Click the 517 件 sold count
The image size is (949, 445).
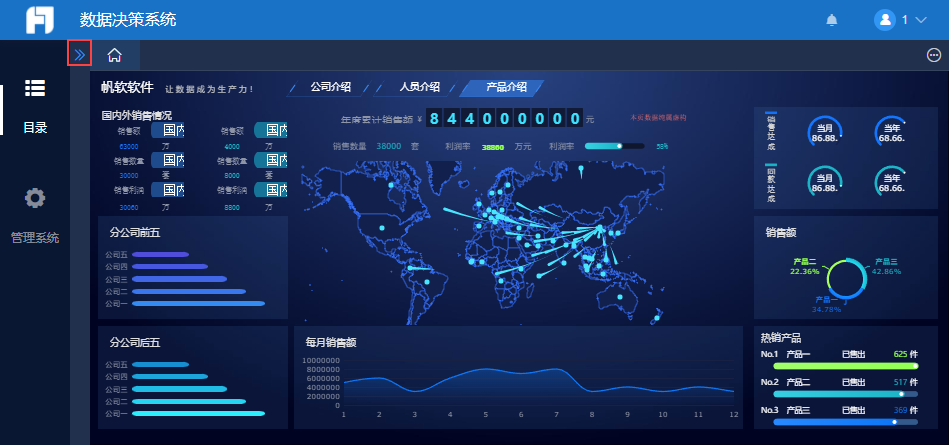click(905, 382)
